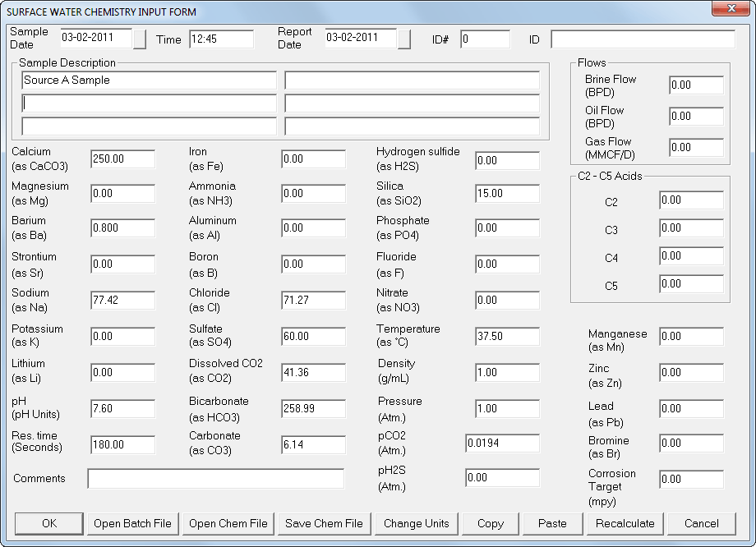
Task: Click Change Units button
Action: tap(416, 523)
